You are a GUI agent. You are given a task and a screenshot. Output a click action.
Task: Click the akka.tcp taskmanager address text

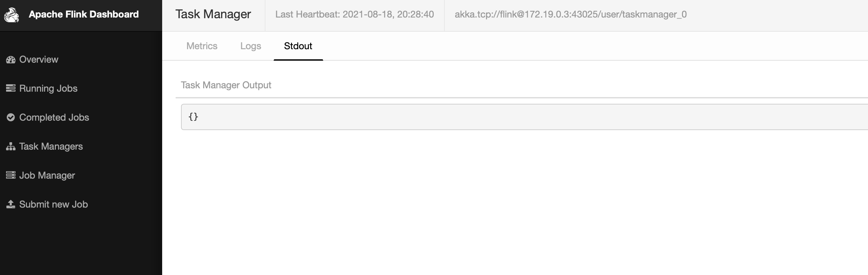tap(571, 14)
